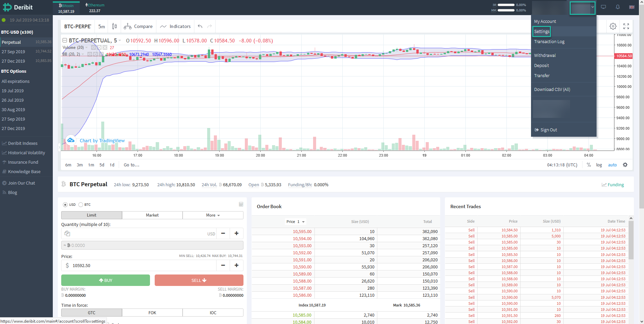Expand the chart to fullscreen
644x324 pixels.
pyautogui.click(x=626, y=26)
